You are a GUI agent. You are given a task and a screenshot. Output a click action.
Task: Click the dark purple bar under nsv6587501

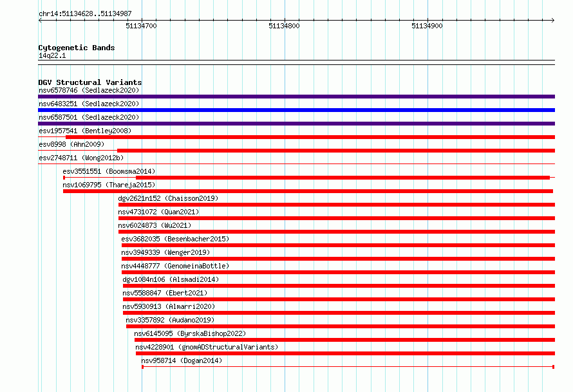(296, 124)
